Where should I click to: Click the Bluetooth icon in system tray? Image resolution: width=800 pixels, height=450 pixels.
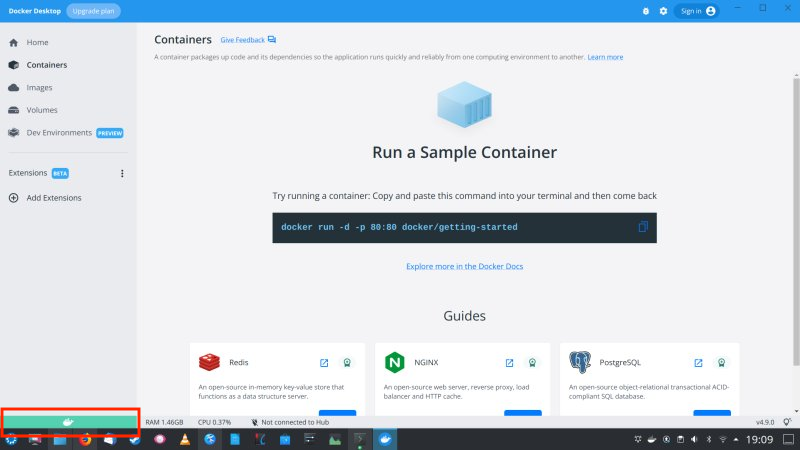click(708, 439)
